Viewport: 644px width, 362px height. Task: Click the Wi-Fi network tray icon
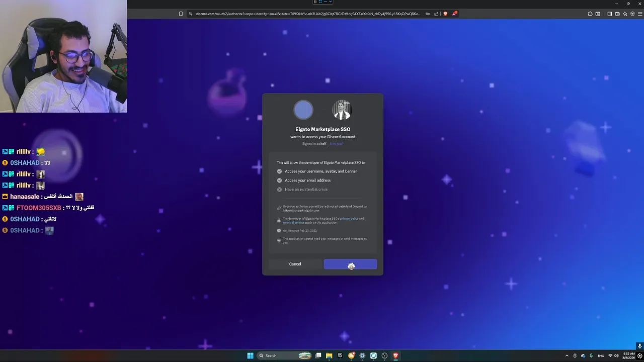pyautogui.click(x=610, y=355)
